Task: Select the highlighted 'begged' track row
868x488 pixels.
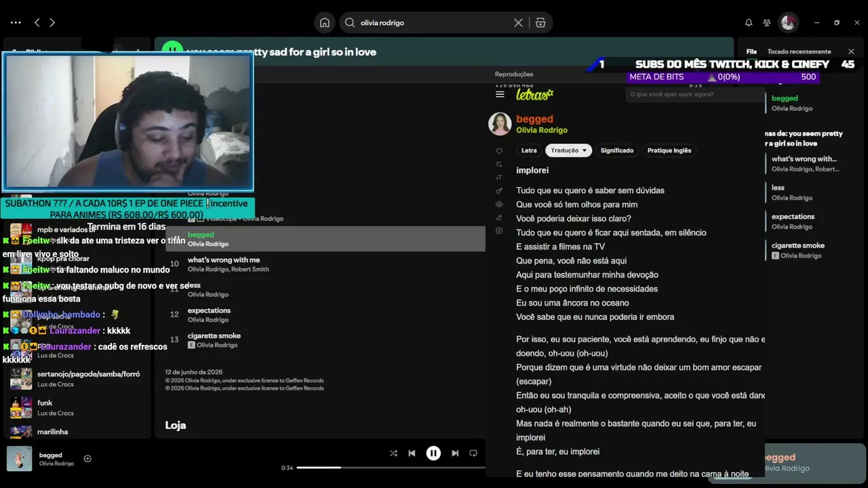Action: point(325,239)
